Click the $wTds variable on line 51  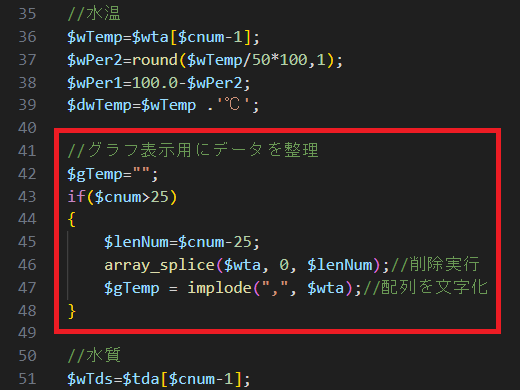coord(90,379)
